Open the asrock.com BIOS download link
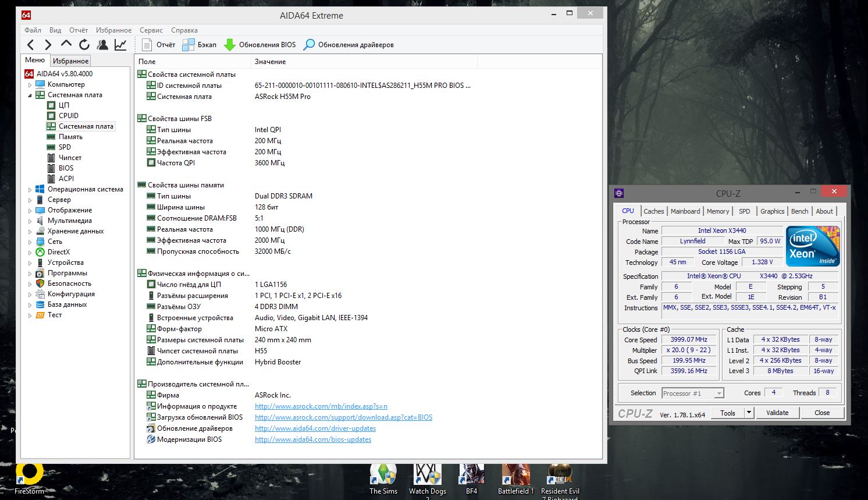This screenshot has width=868, height=500. (x=343, y=417)
